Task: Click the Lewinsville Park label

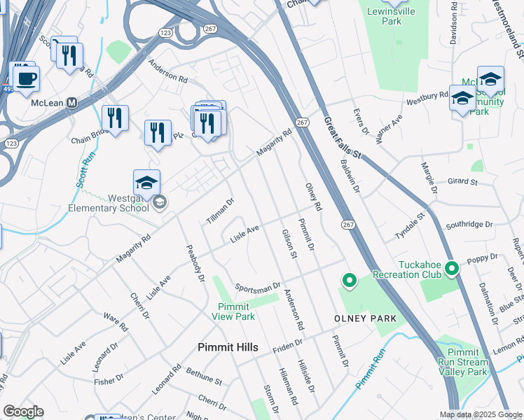Action: [x=392, y=16]
